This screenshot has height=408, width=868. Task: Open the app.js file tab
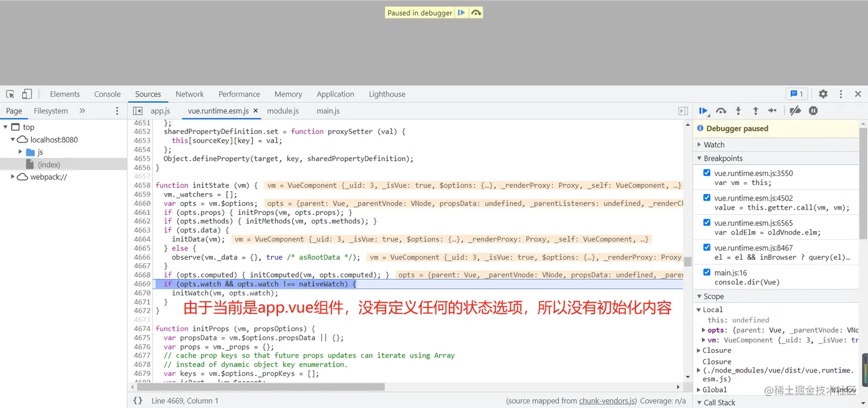[x=160, y=111]
